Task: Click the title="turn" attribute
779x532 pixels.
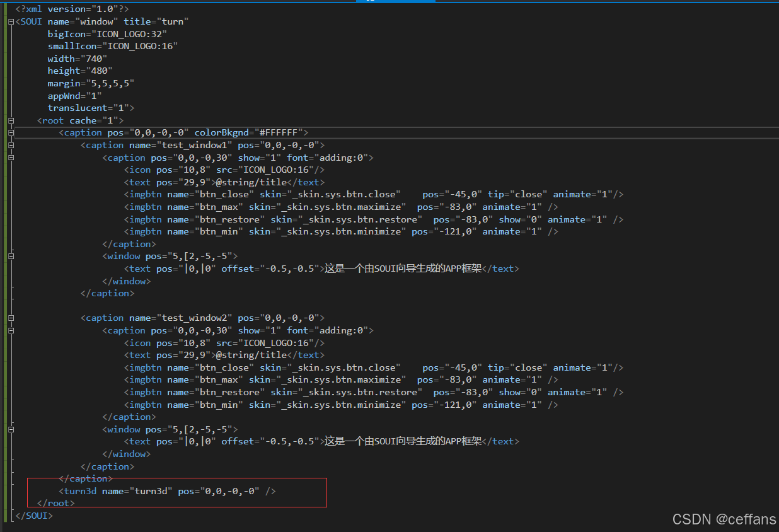Action: (x=156, y=21)
